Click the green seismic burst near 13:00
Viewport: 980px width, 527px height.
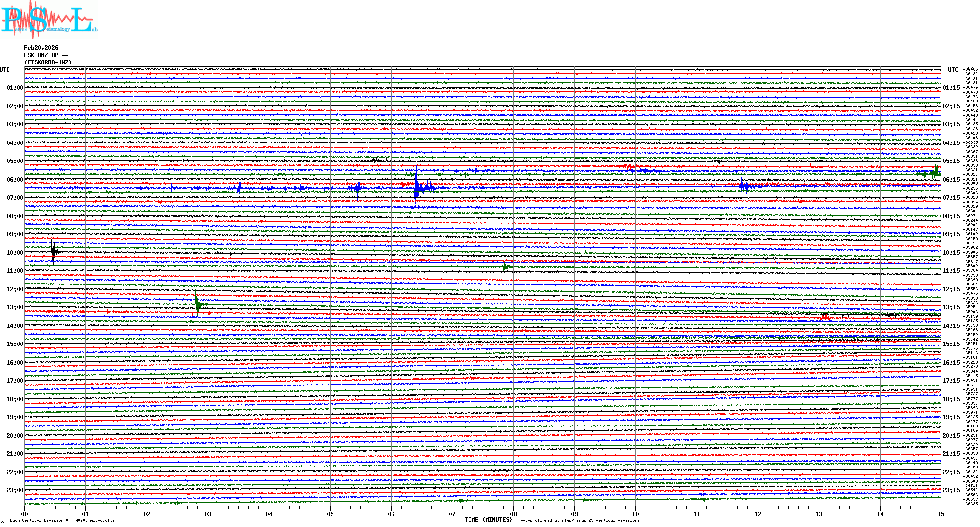coord(197,304)
